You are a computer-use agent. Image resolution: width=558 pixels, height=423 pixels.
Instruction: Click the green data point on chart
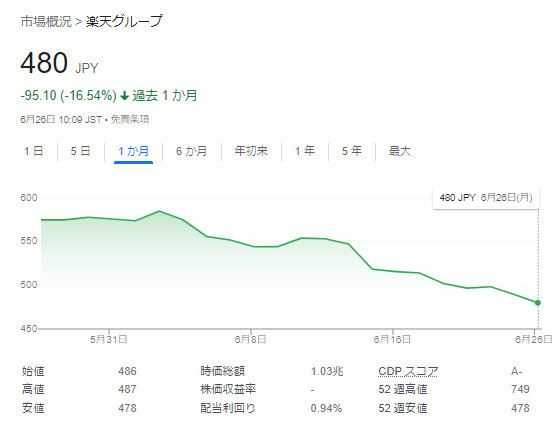(x=538, y=303)
